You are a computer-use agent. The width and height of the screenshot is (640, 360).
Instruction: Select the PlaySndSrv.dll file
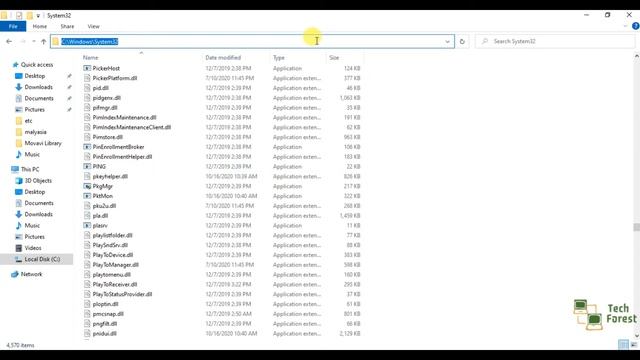click(x=110, y=245)
